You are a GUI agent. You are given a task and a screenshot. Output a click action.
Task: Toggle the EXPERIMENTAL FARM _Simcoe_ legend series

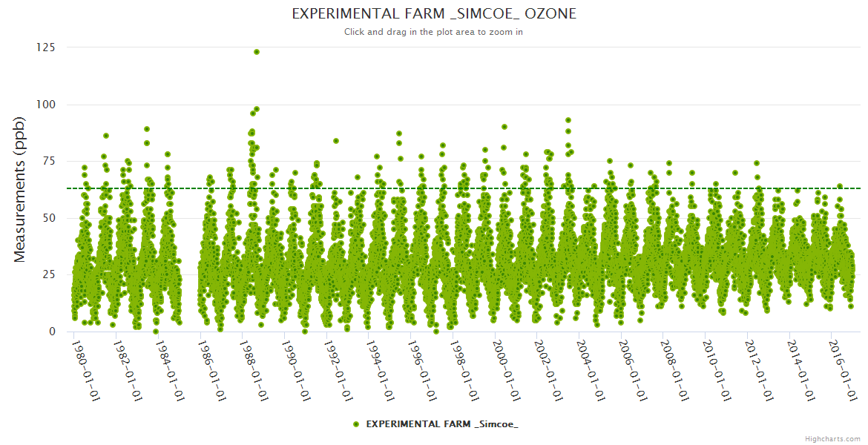[x=441, y=423]
